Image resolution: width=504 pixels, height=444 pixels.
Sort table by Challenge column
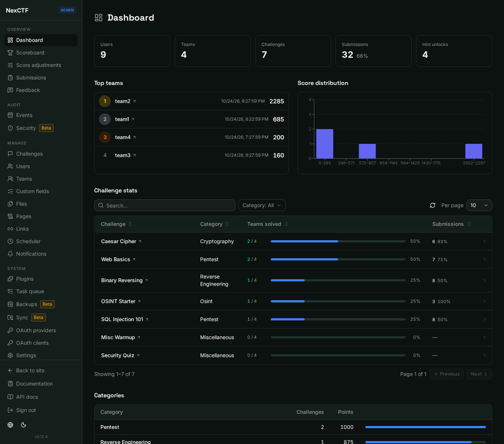(116, 224)
